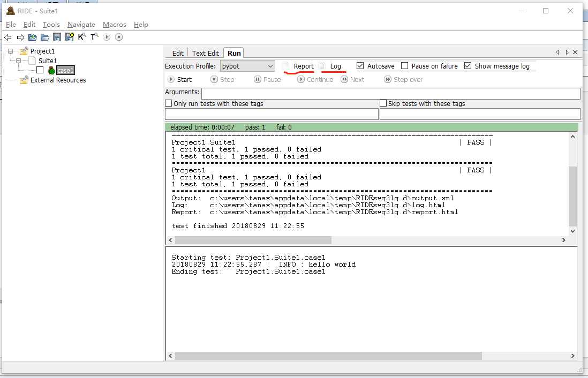Screen dimensions: 588x378
Task: Open the Edit menu
Action: click(x=29, y=25)
